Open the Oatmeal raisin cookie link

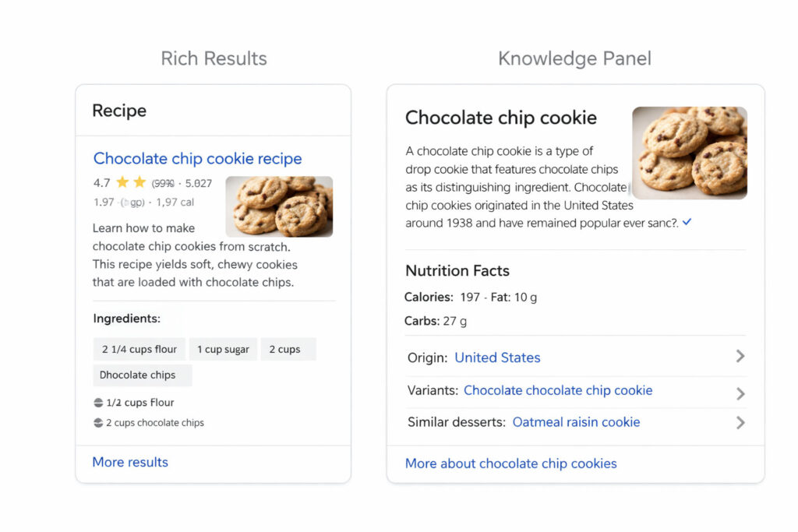tap(576, 422)
